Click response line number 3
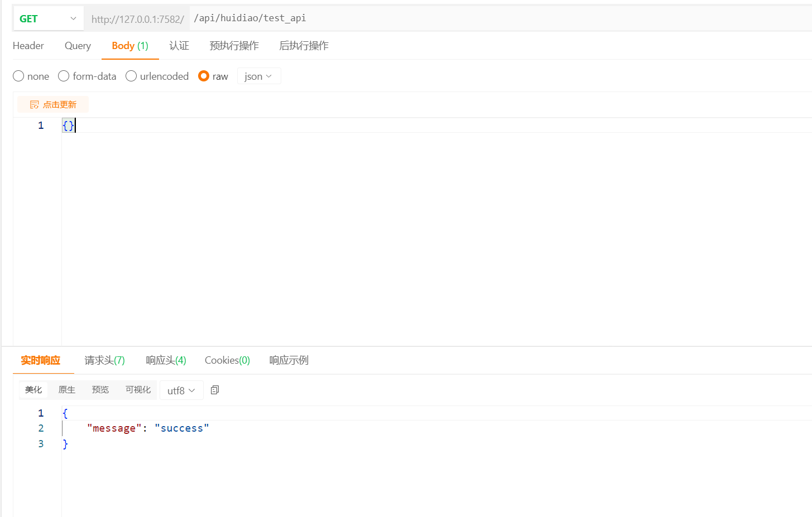This screenshot has height=517, width=812. coord(41,443)
